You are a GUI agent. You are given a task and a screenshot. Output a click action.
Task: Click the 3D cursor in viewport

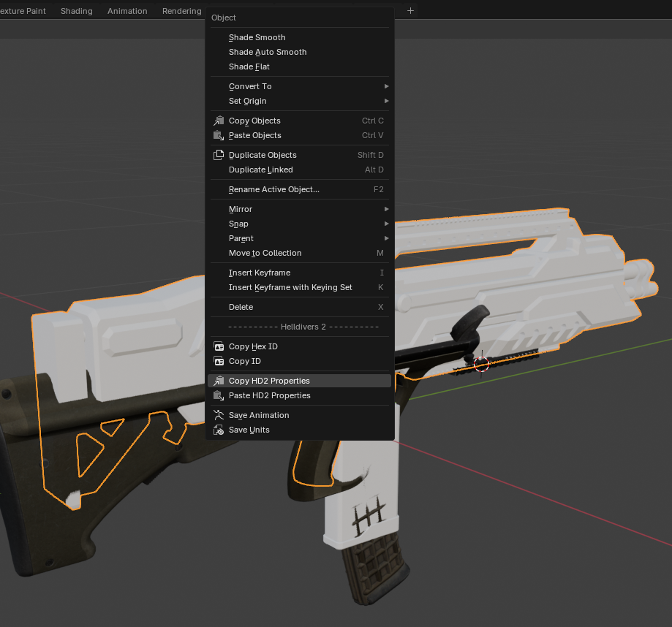(x=481, y=362)
